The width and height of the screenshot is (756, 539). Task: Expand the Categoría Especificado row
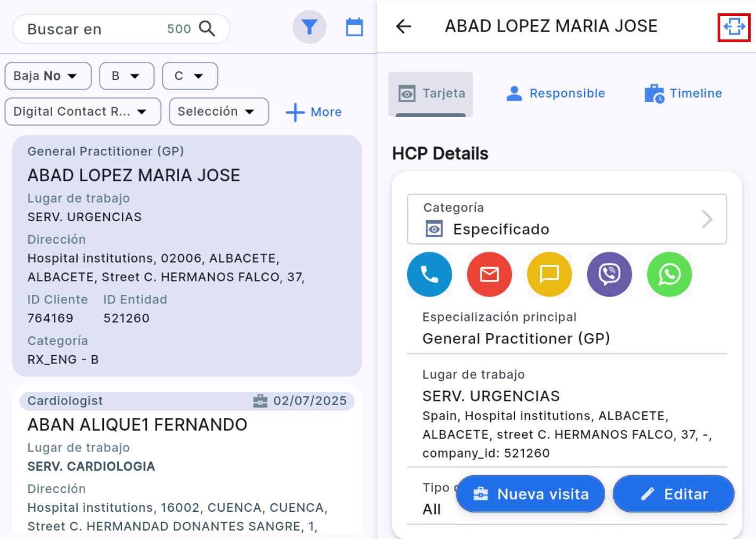(x=566, y=219)
